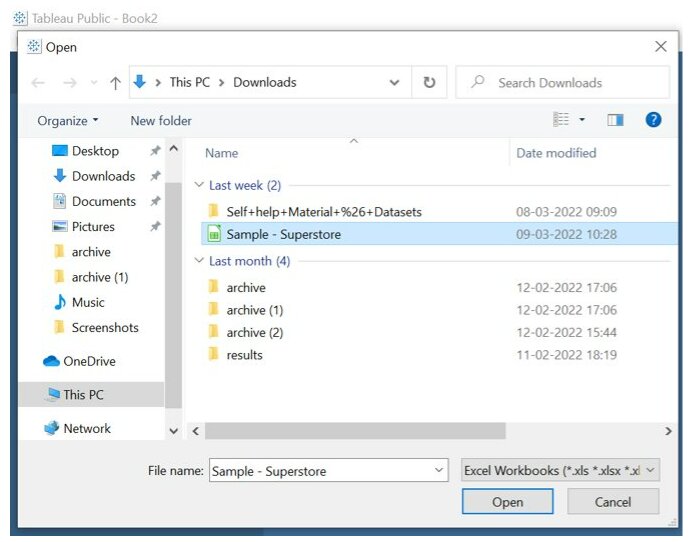The width and height of the screenshot is (689, 542).
Task: Click navigation pane scroll up arrow
Action: pos(174,148)
